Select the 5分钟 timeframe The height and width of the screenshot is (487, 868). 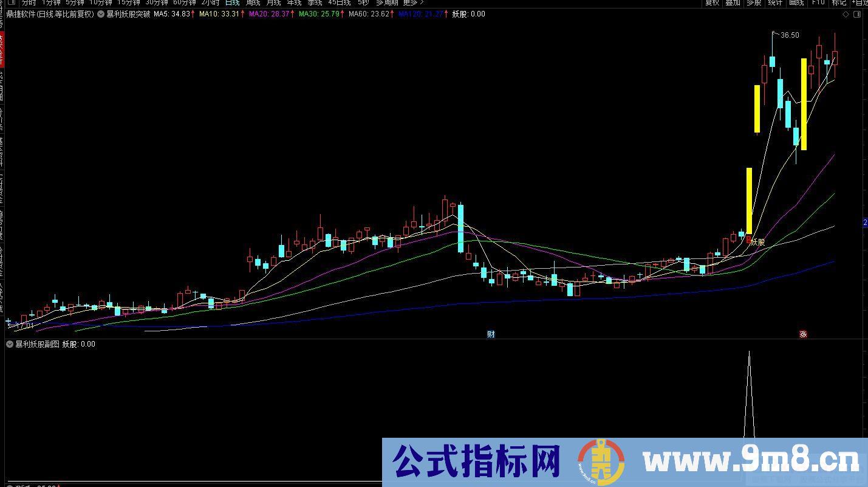coord(75,3)
